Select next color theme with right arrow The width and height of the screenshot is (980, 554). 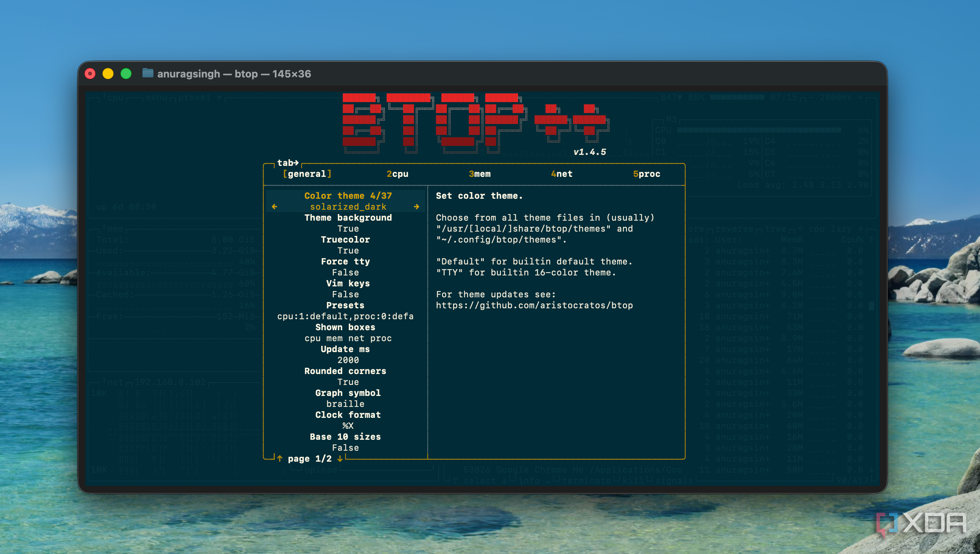click(416, 207)
